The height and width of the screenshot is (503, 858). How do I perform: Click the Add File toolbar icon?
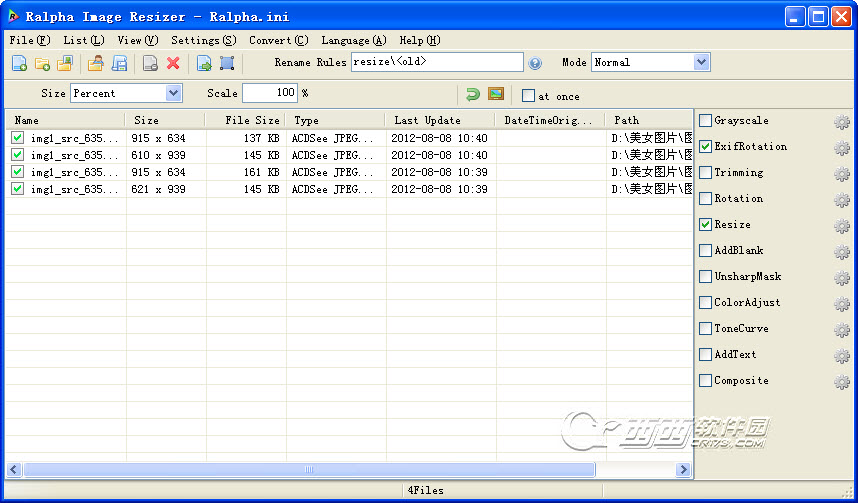(20, 63)
